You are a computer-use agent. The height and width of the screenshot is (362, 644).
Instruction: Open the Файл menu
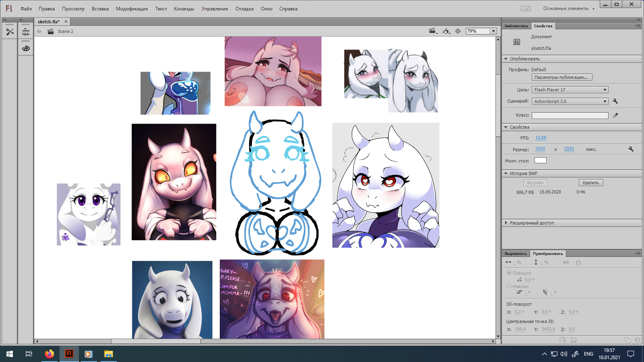(x=26, y=9)
